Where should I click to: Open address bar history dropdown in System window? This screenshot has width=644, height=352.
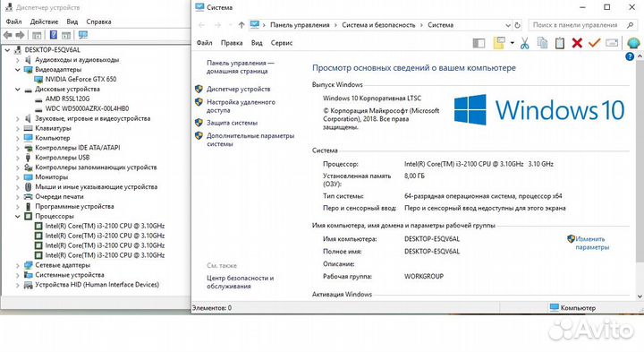(x=508, y=25)
